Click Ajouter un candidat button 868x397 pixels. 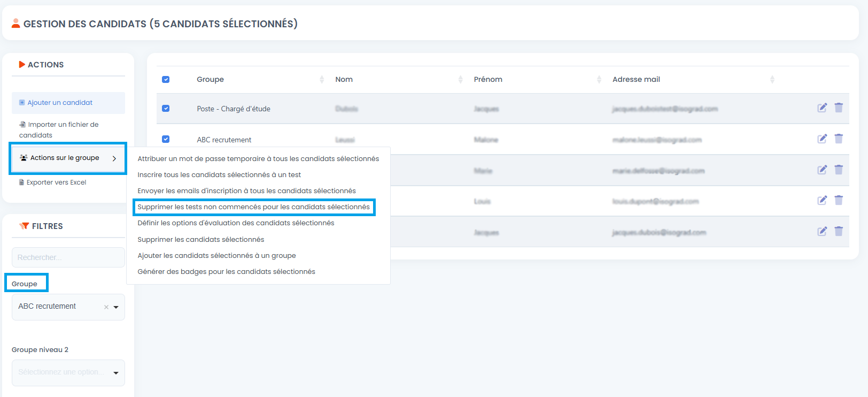pos(68,103)
